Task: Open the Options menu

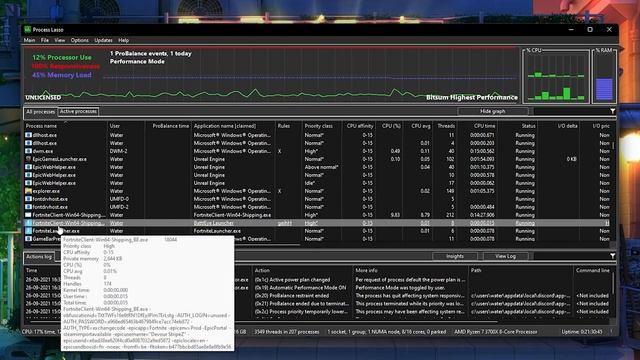Action: click(80, 40)
